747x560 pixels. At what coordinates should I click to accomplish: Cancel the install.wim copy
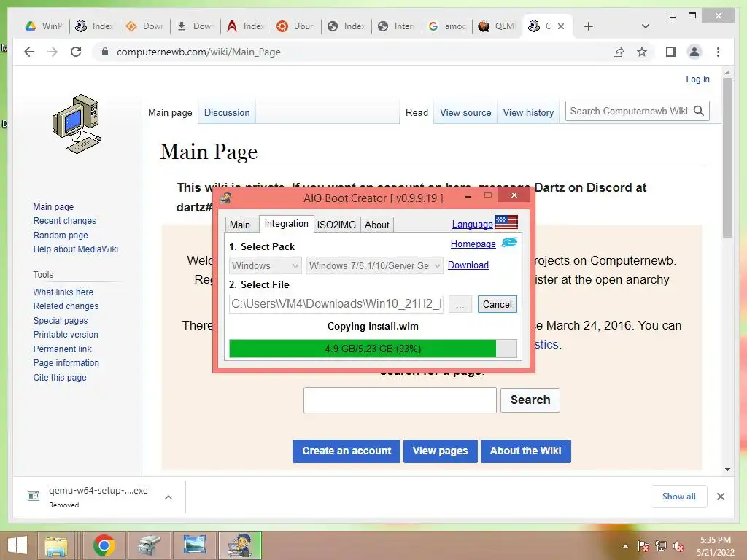coord(498,304)
